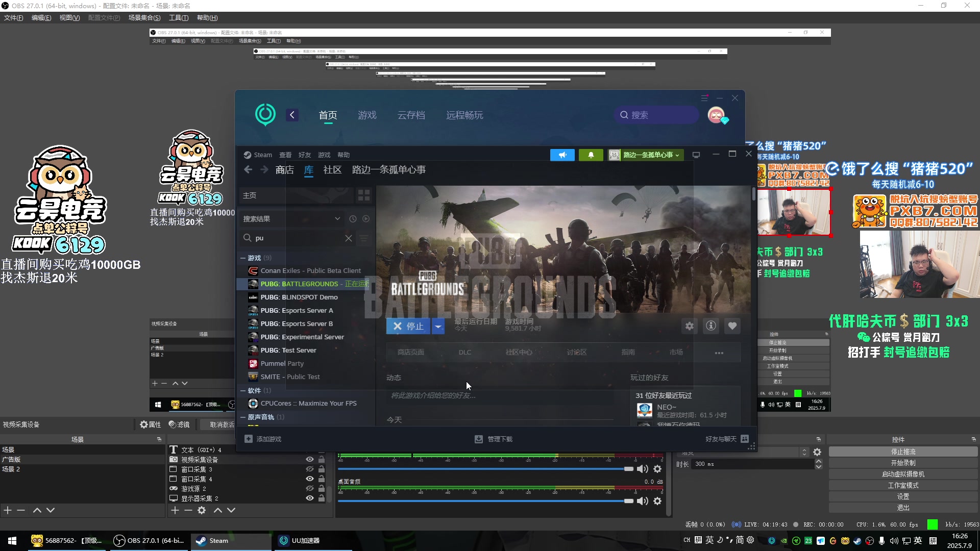Increase 时长 duration with up arrow
Screen dimensions: 980x551
point(819,462)
